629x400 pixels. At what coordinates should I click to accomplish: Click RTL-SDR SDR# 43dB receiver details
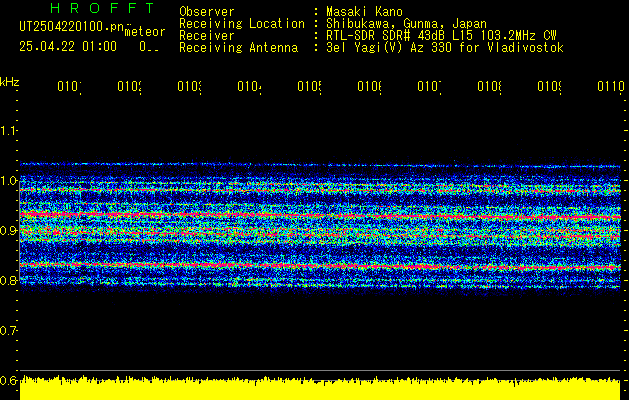(x=441, y=36)
